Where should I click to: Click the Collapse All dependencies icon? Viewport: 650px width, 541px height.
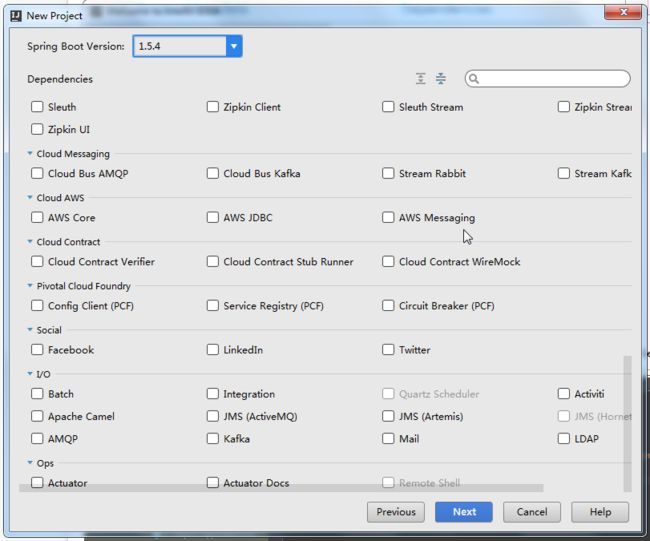[441, 78]
